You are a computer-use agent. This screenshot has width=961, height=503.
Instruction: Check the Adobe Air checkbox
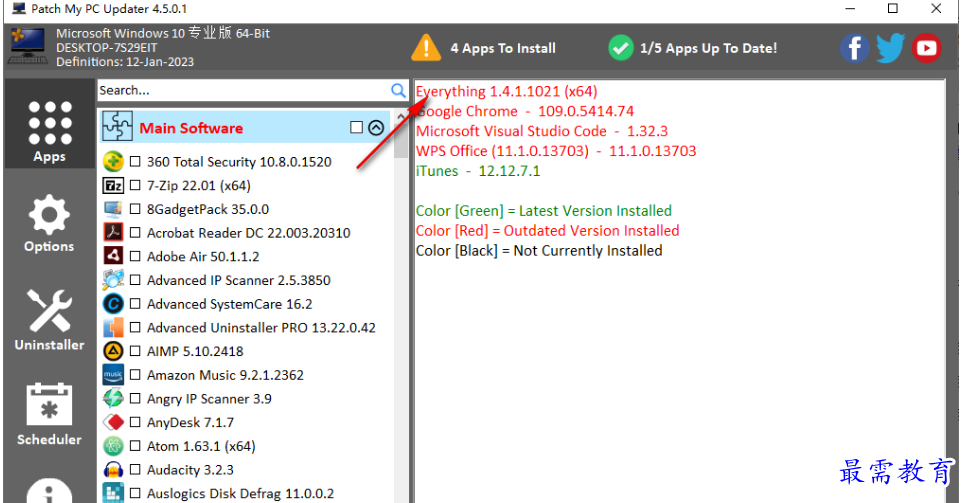click(135, 257)
